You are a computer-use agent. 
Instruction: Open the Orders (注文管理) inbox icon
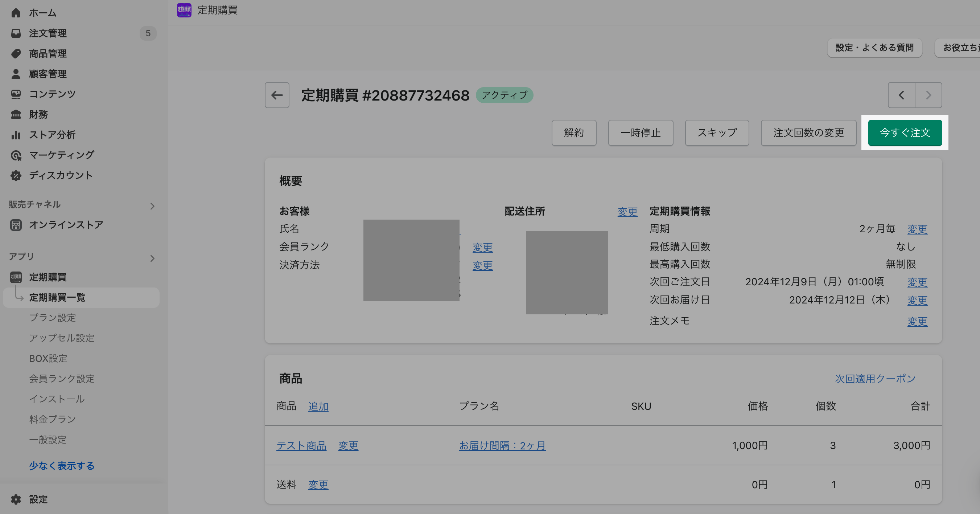[x=16, y=33]
